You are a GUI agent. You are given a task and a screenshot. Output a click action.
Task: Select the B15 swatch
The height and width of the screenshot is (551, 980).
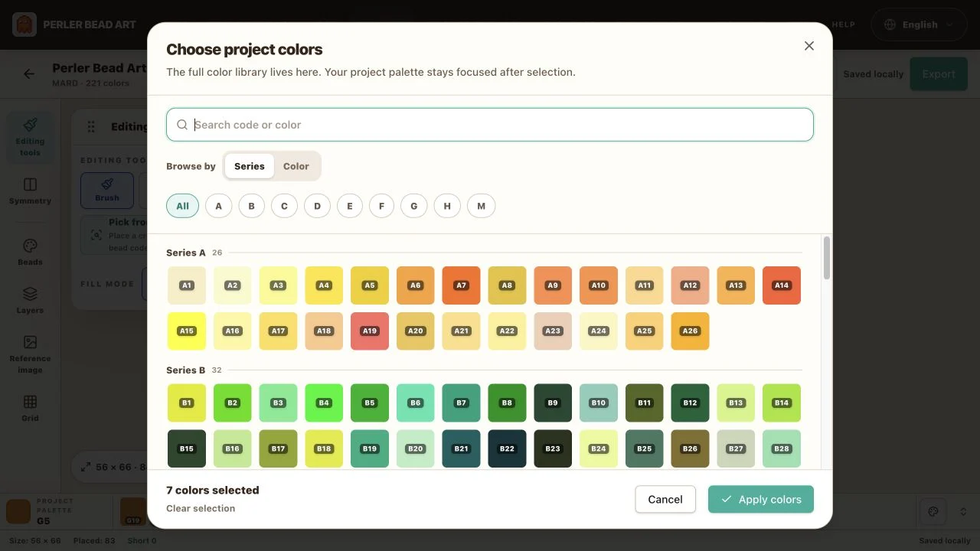(x=187, y=449)
